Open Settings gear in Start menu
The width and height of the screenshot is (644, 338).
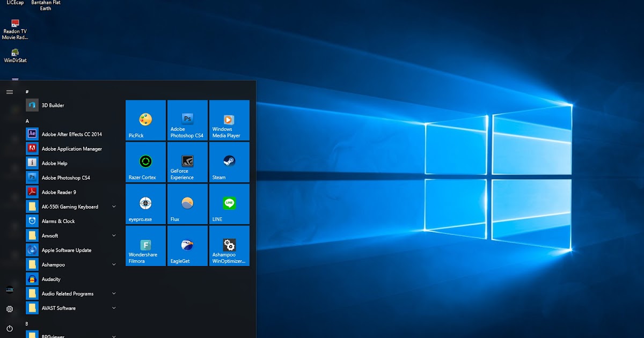(10, 309)
